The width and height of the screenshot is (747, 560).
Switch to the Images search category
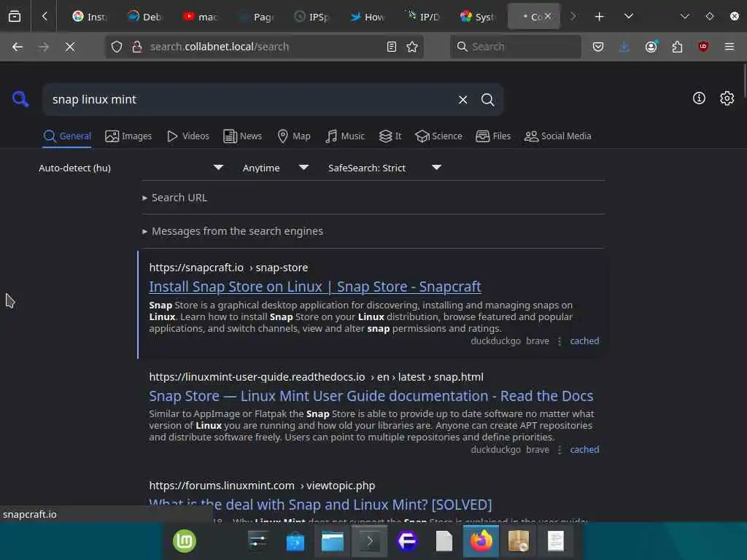(x=128, y=136)
